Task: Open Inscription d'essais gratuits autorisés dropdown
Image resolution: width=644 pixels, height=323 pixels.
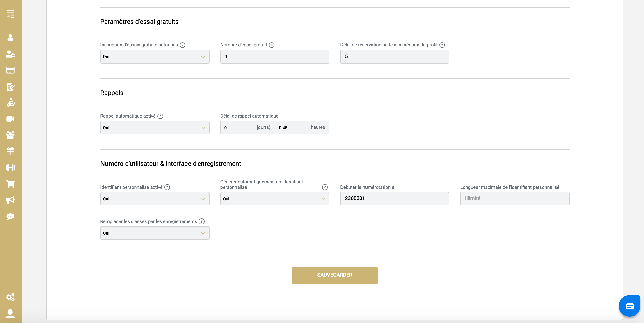Action: 155,57
